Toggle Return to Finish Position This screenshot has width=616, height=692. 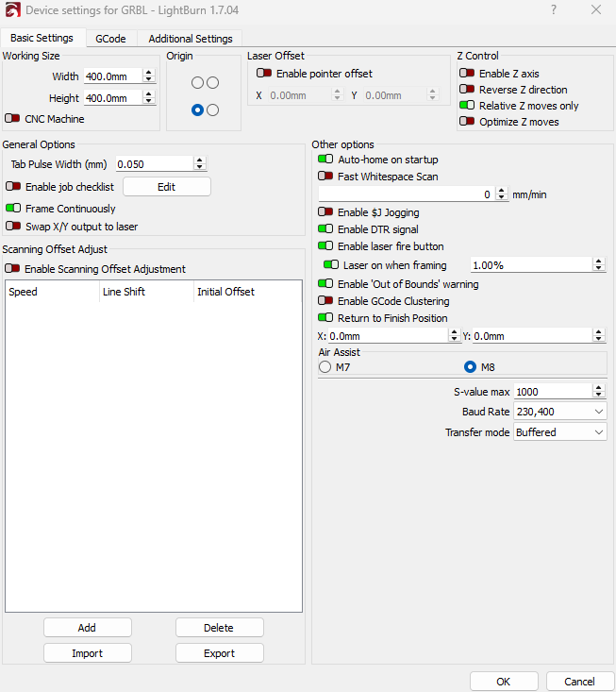pyautogui.click(x=325, y=317)
